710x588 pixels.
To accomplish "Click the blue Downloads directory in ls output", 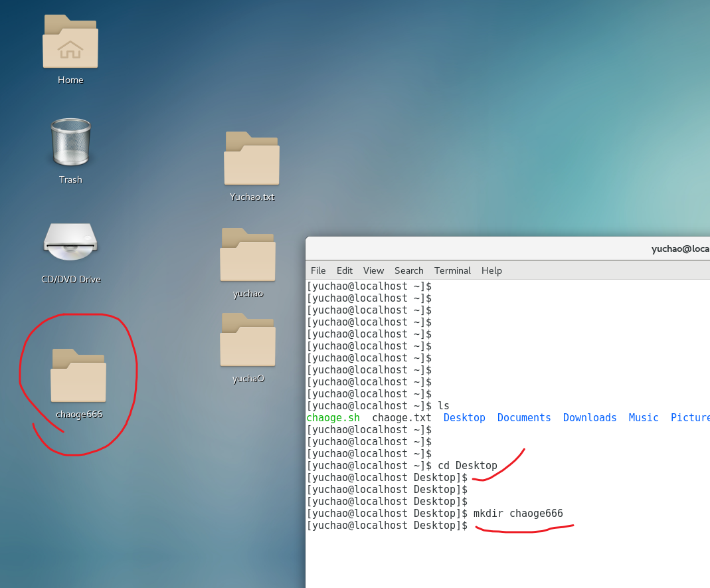I will point(590,418).
